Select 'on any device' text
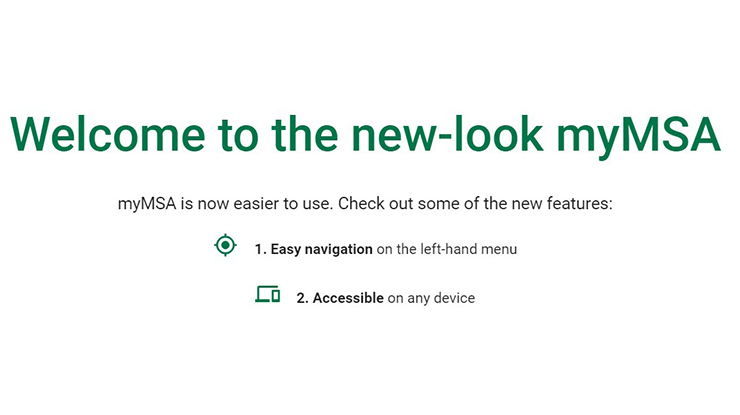Image resolution: width=740 pixels, height=415 pixels. [431, 298]
